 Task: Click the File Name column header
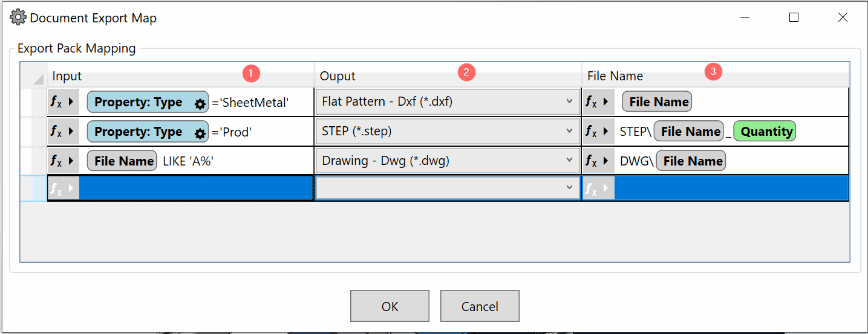(615, 76)
